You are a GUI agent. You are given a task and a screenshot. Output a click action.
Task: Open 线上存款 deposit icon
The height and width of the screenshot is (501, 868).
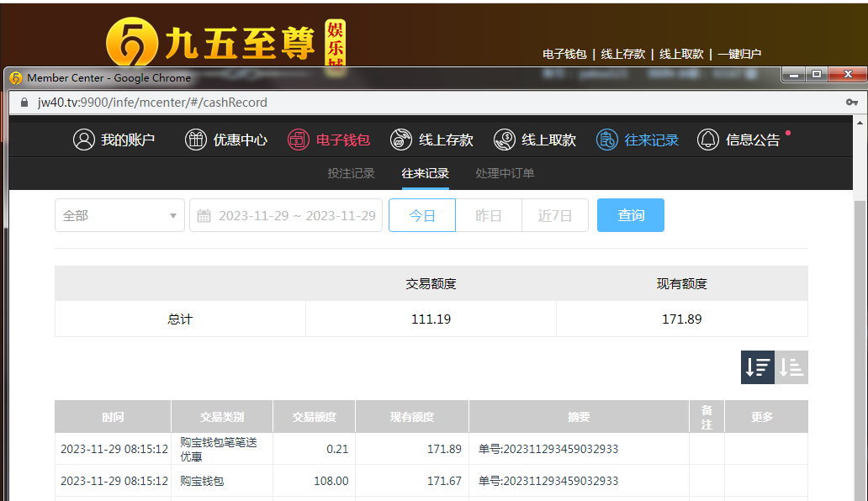pos(401,140)
